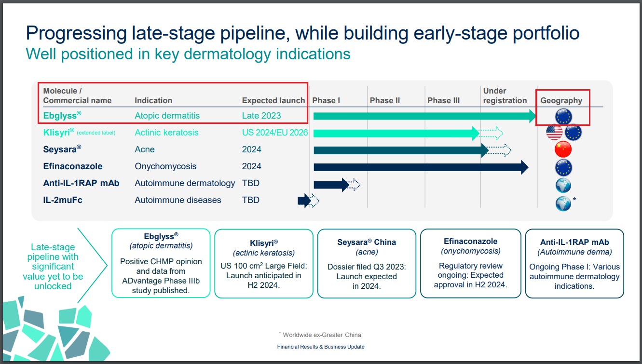Click 'TBD' in the Anti-IL-1RAP mAb row
Image resolution: width=642 pixels, height=364 pixels.
click(251, 183)
